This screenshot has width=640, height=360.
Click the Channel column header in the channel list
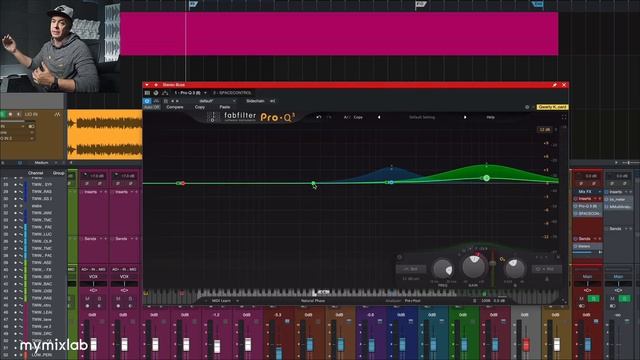click(36, 173)
